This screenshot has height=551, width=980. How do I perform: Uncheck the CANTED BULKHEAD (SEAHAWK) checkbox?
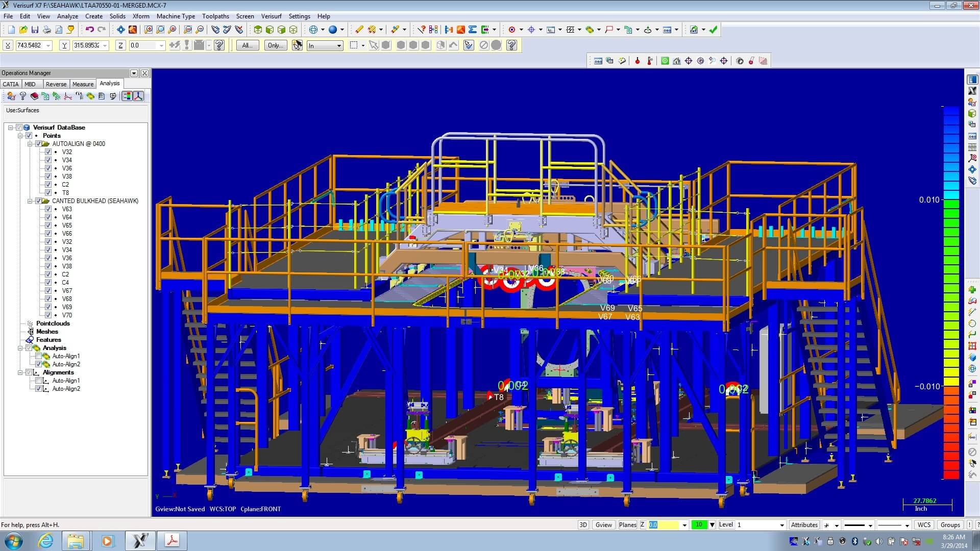point(38,201)
